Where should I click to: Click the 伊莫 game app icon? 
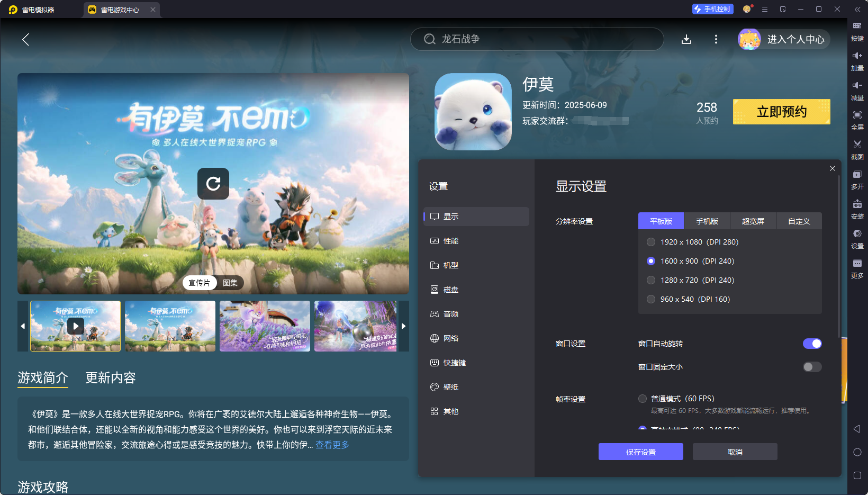(x=473, y=112)
